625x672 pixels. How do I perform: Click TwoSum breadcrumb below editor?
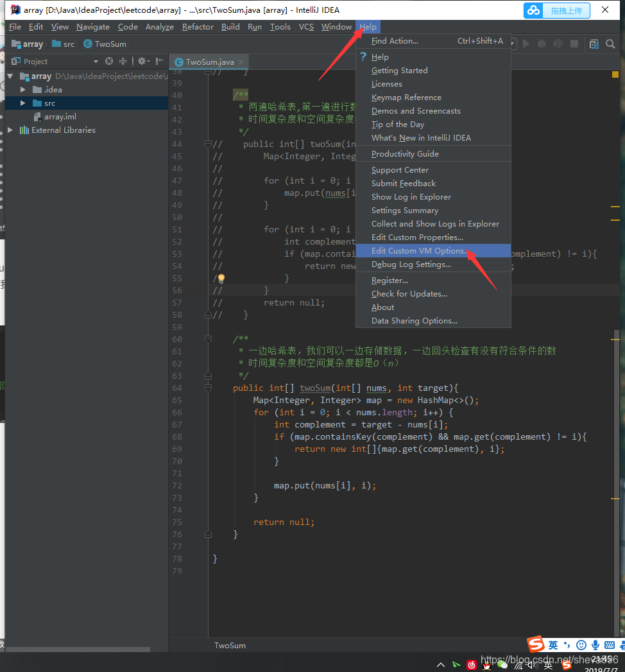click(x=230, y=646)
